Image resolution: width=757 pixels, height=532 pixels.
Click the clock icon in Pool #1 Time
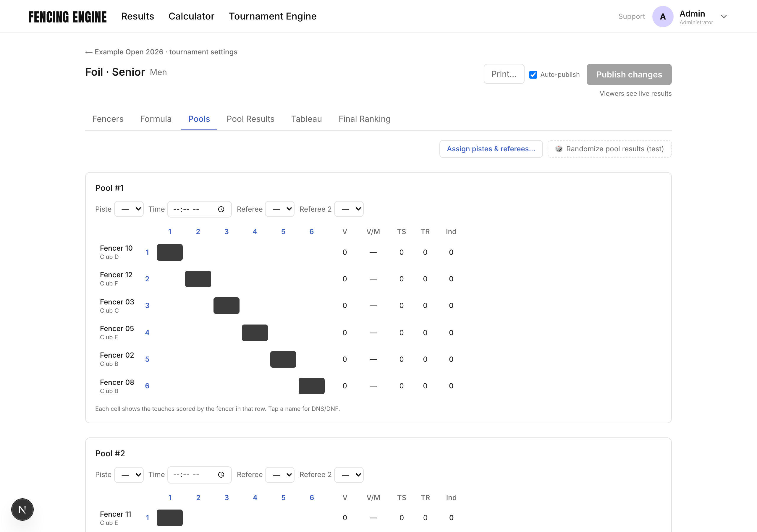221,209
